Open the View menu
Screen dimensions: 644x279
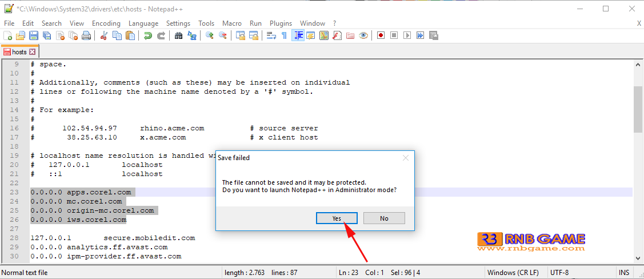pos(77,23)
